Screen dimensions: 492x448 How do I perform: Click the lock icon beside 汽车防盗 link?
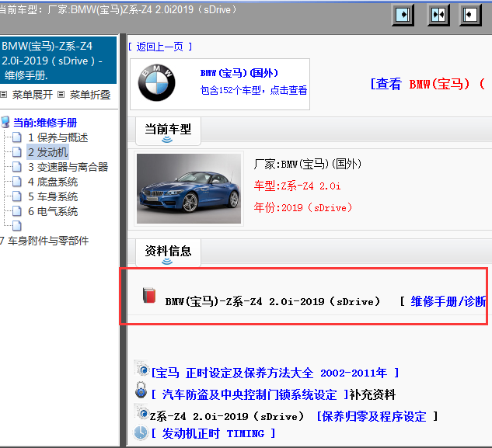pyautogui.click(x=141, y=391)
